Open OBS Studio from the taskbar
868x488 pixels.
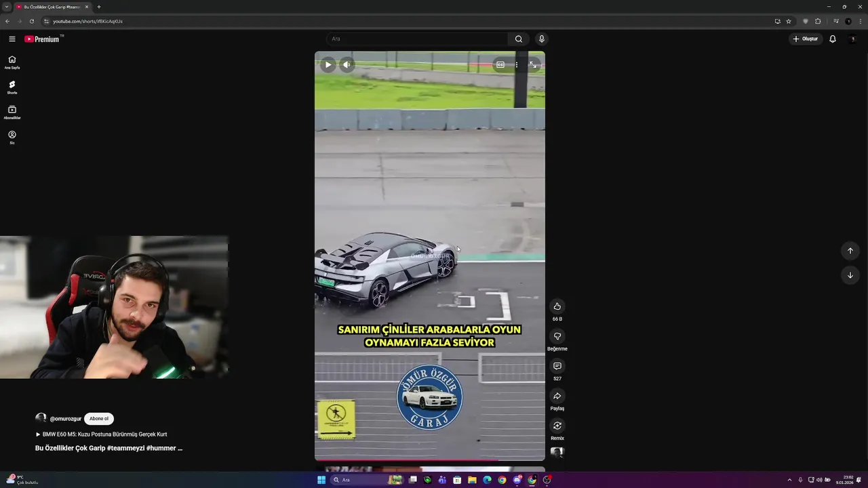[x=547, y=480]
